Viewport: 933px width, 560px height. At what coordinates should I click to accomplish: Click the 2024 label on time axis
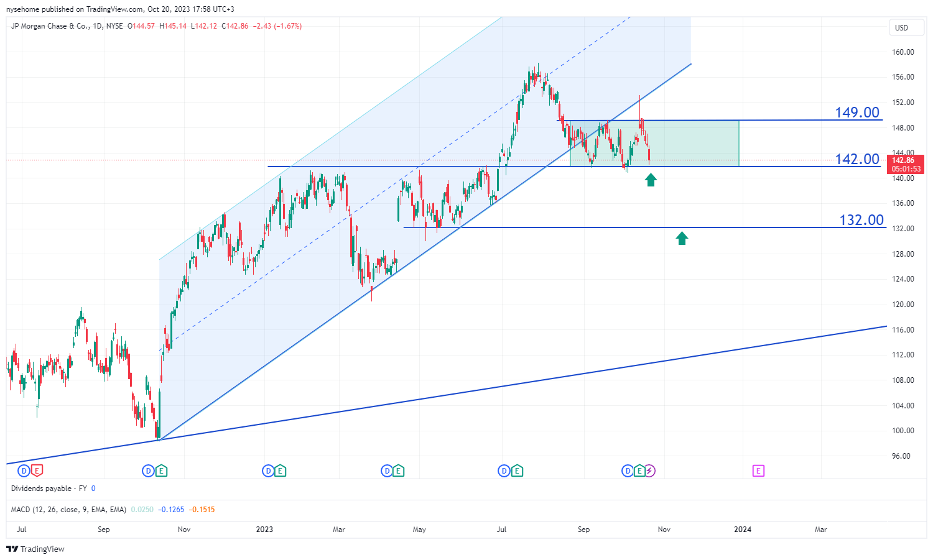742,530
